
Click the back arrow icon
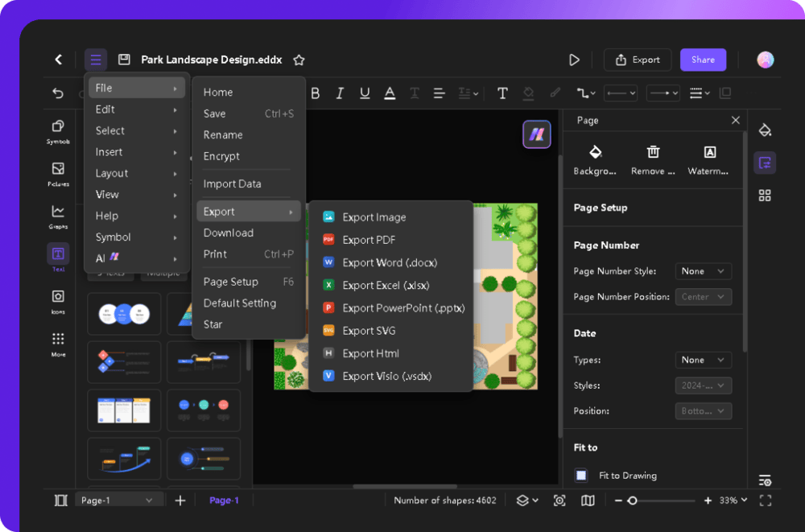pos(59,60)
